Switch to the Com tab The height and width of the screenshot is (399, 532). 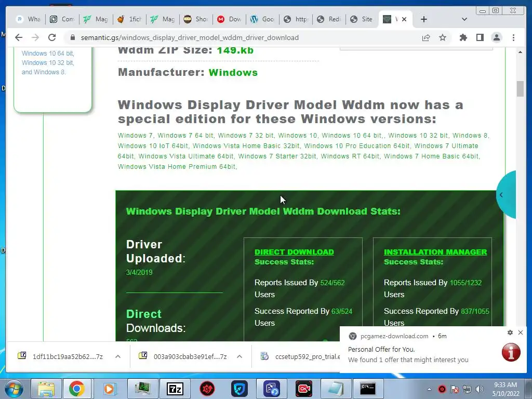click(62, 19)
